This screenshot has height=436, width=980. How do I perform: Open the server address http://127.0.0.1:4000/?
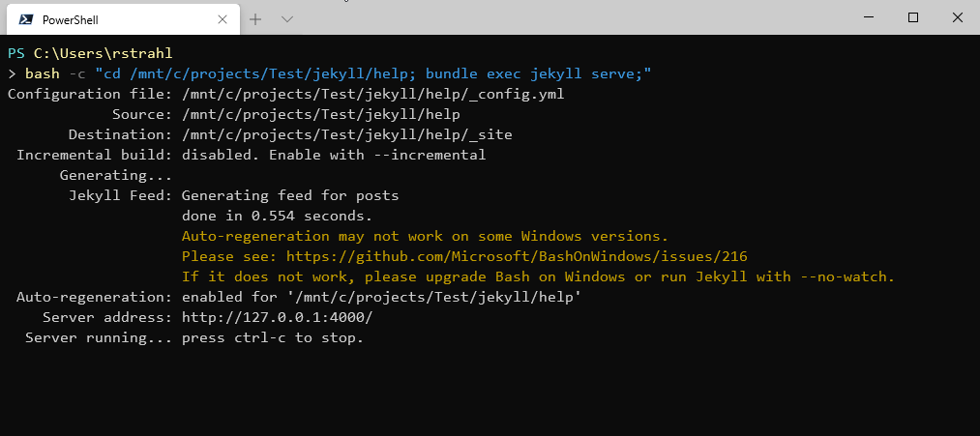point(277,317)
